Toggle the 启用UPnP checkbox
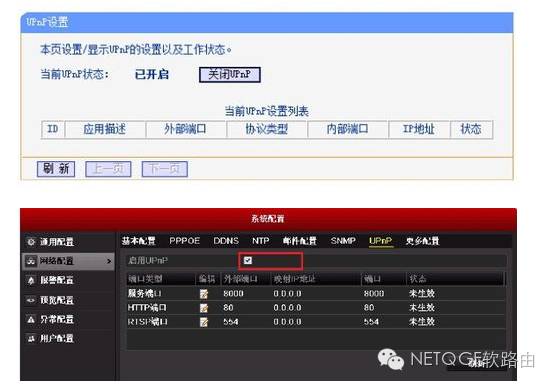The width and height of the screenshot is (555, 388). click(248, 261)
